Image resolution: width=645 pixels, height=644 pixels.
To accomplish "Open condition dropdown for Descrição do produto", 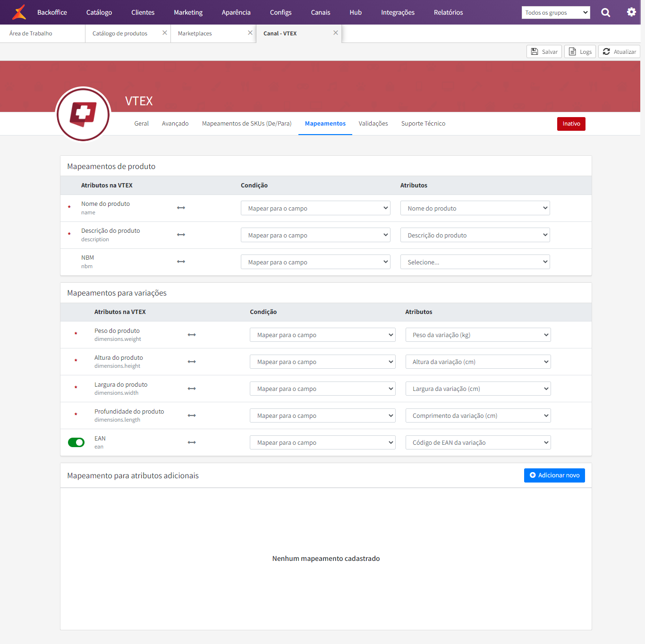I will tap(315, 235).
